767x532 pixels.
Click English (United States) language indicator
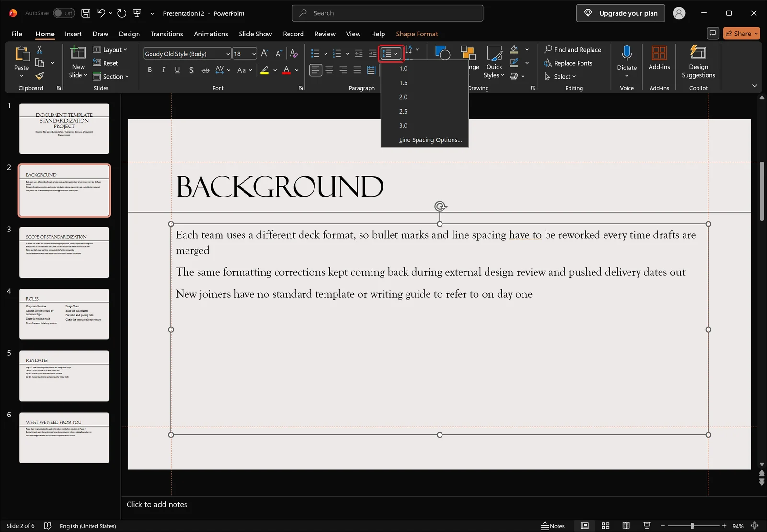(x=88, y=526)
